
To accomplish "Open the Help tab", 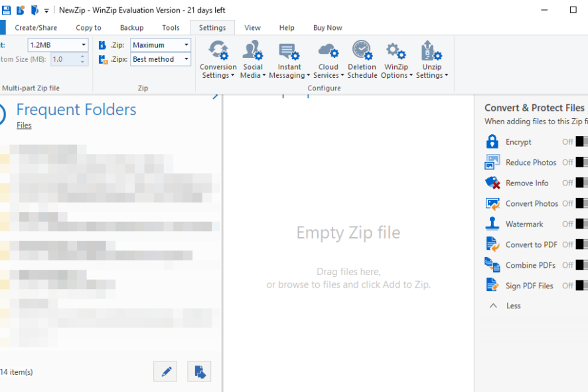I will point(287,28).
